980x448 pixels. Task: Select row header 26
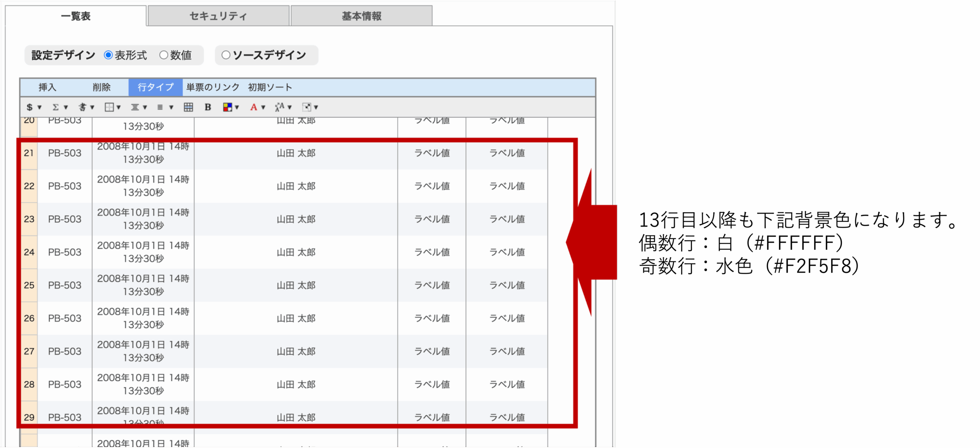pos(29,318)
